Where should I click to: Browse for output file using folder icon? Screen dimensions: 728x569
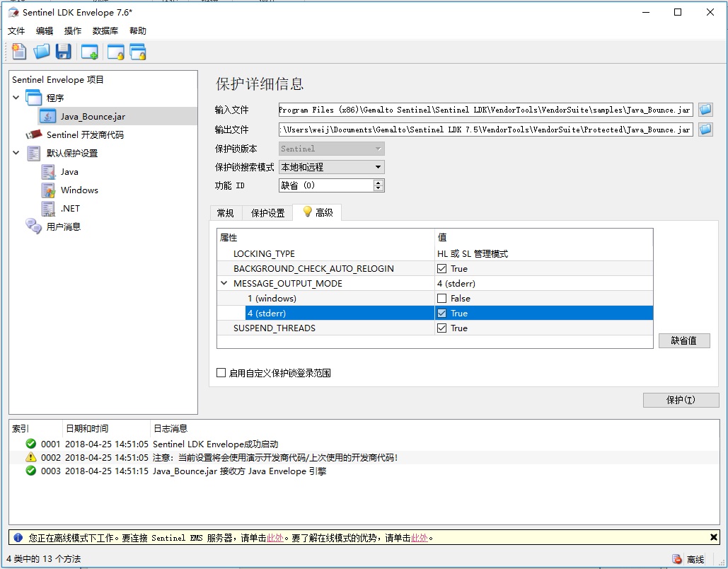(x=705, y=130)
